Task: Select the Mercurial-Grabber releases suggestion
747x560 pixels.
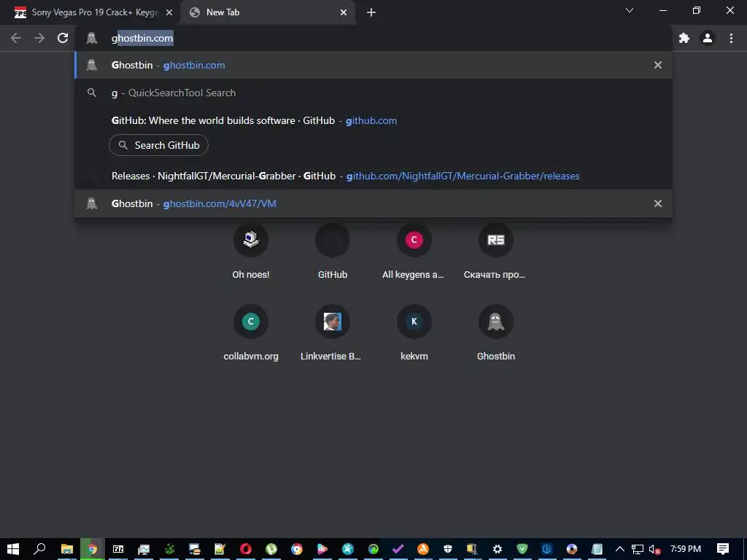Action: point(373,176)
